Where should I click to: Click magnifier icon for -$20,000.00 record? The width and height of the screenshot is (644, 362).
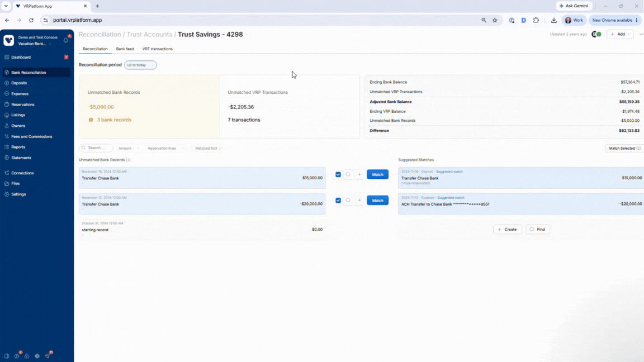[x=348, y=201]
